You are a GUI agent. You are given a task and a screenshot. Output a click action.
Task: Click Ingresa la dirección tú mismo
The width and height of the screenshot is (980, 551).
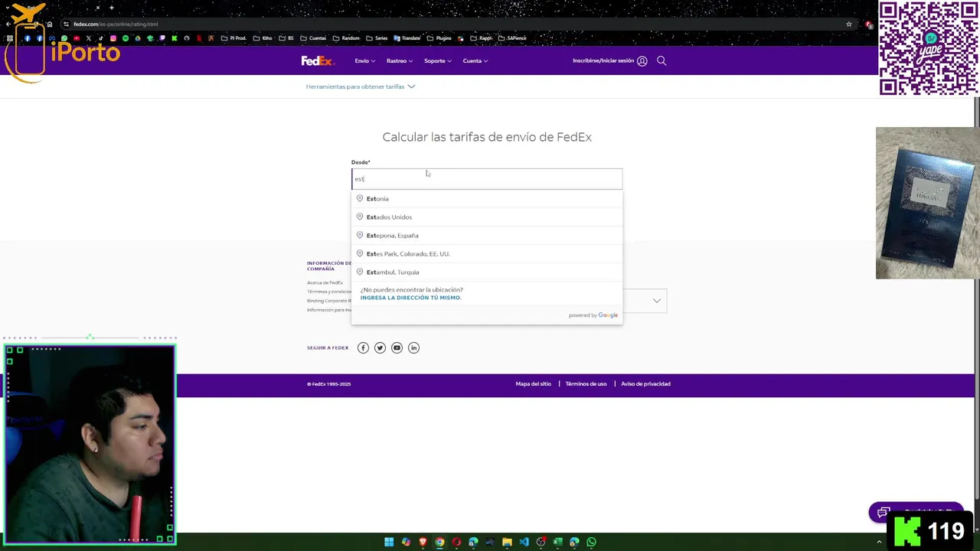(x=410, y=298)
